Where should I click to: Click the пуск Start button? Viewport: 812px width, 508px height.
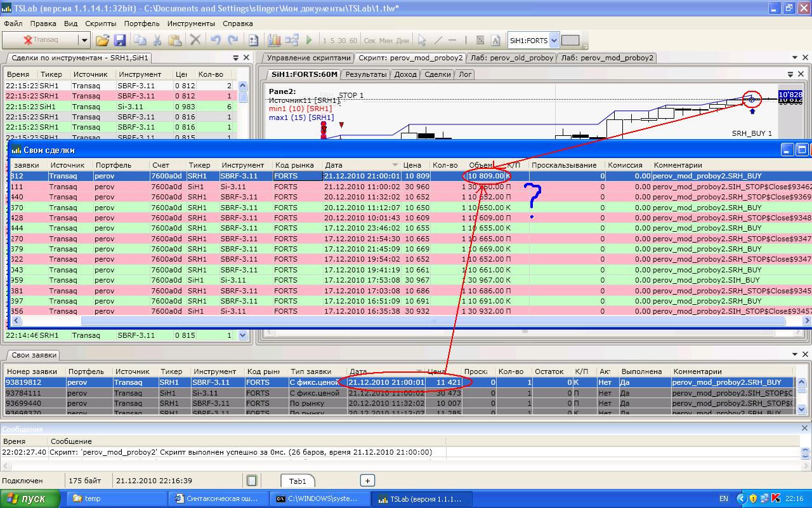click(30, 498)
